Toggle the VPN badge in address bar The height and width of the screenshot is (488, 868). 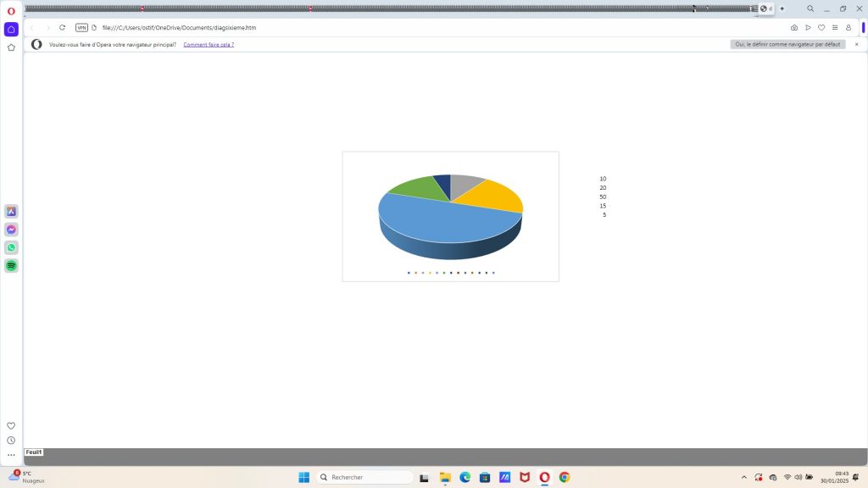(81, 28)
